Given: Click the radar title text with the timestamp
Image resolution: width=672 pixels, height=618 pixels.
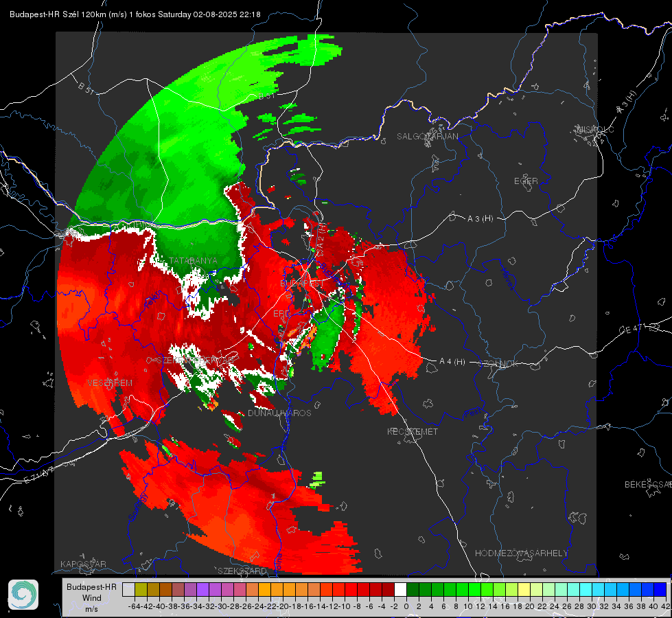Looking at the screenshot, I should coord(135,14).
